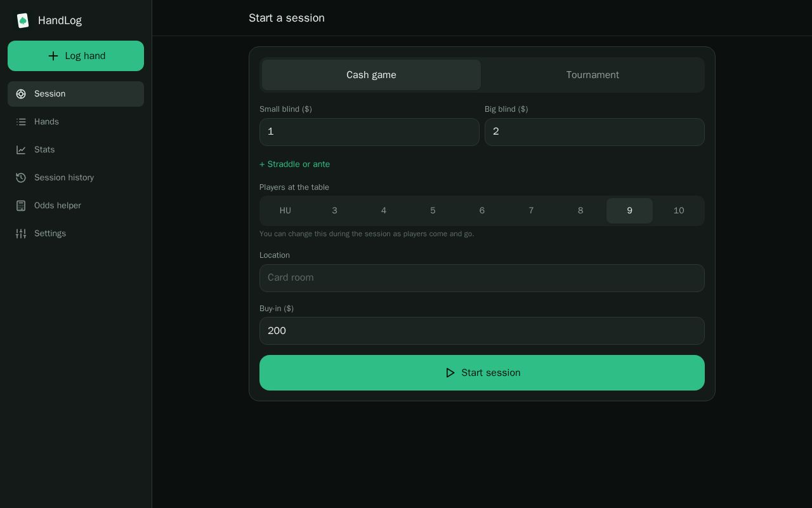The height and width of the screenshot is (508, 812).
Task: Select 9 players at the table
Action: [x=629, y=211]
